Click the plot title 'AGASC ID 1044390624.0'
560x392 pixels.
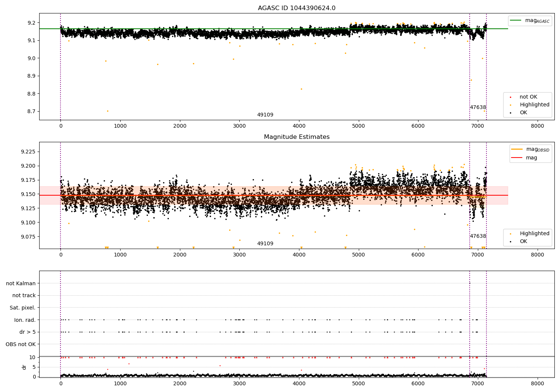pos(296,8)
